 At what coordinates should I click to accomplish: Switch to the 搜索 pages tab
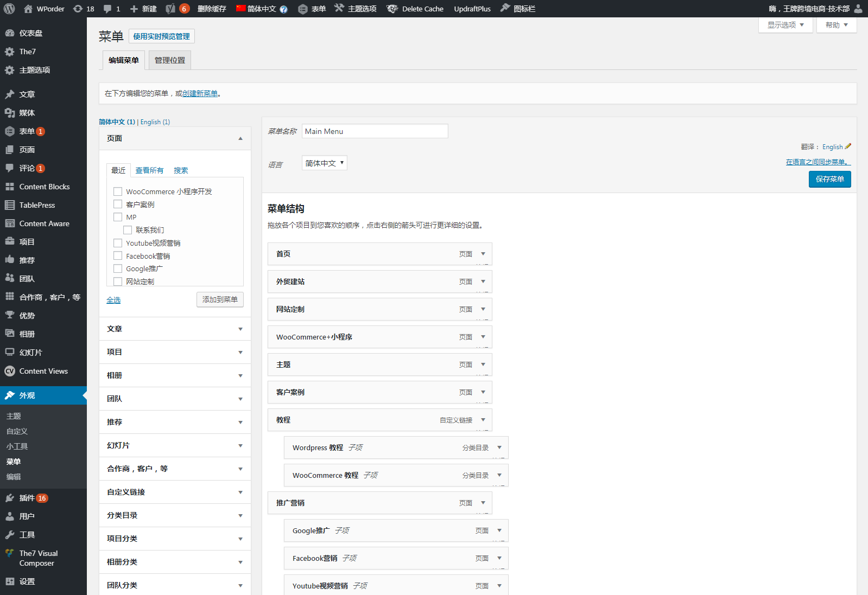coord(181,170)
